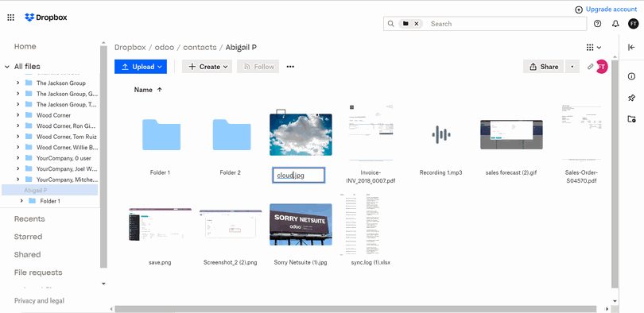Screen dimensions: 644x313
Task: Open notifications bell icon
Action: (x=615, y=24)
